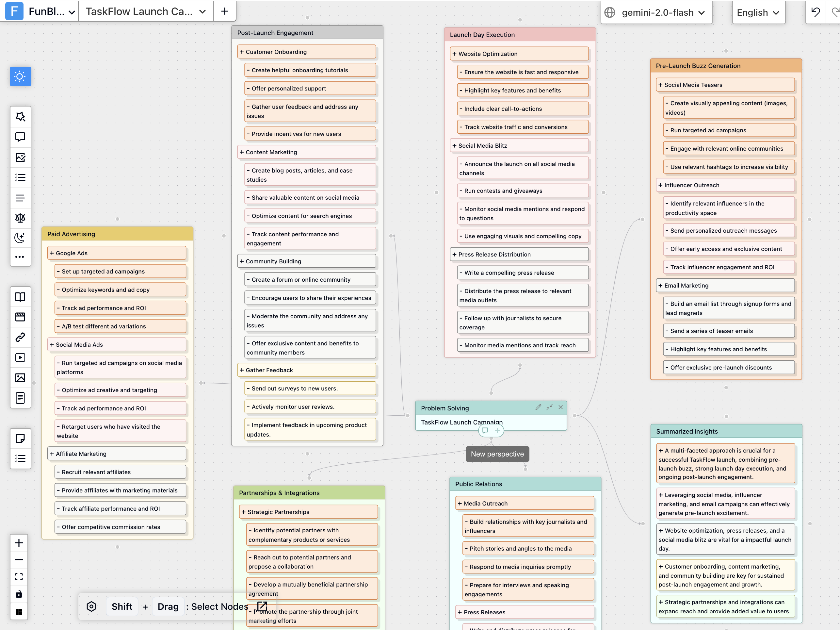This screenshot has height=630, width=840.
Task: Click the balance scale icon in left toolbar
Action: tap(20, 218)
